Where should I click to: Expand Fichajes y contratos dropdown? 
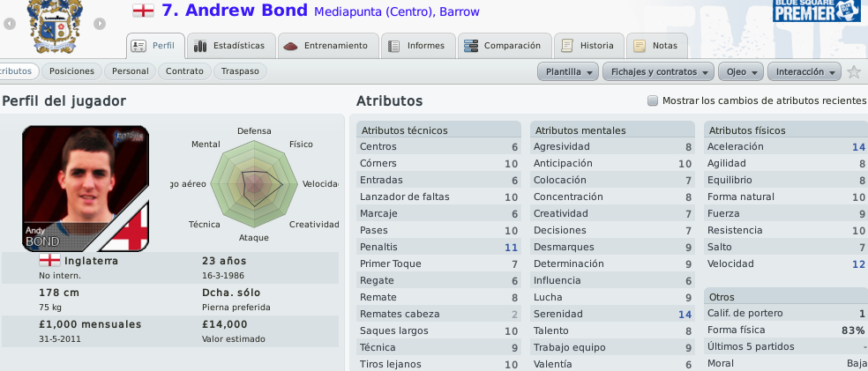click(x=659, y=72)
